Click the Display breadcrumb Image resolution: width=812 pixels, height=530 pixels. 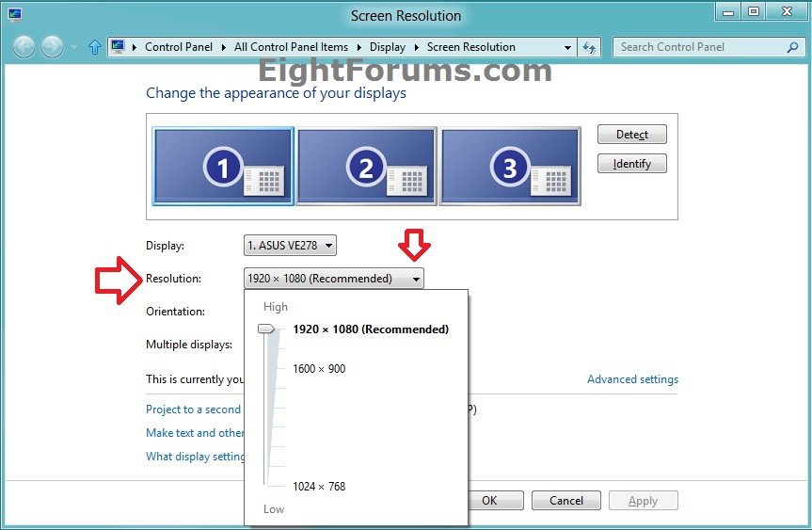388,47
